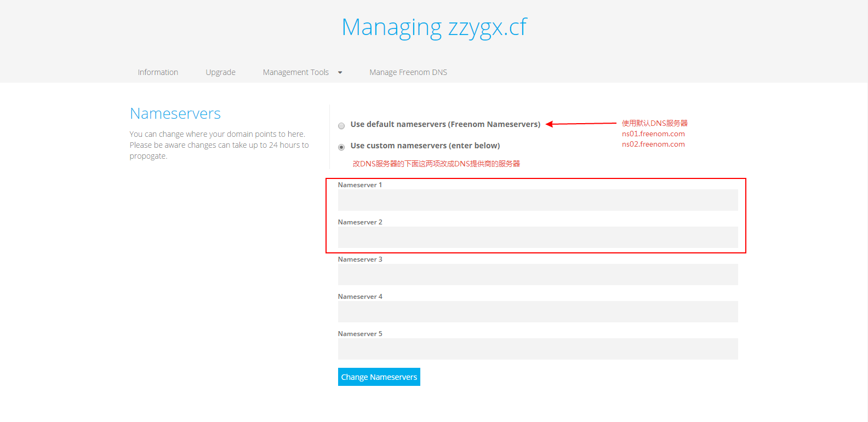The image size is (868, 422).
Task: Open the Information tab
Action: click(158, 72)
